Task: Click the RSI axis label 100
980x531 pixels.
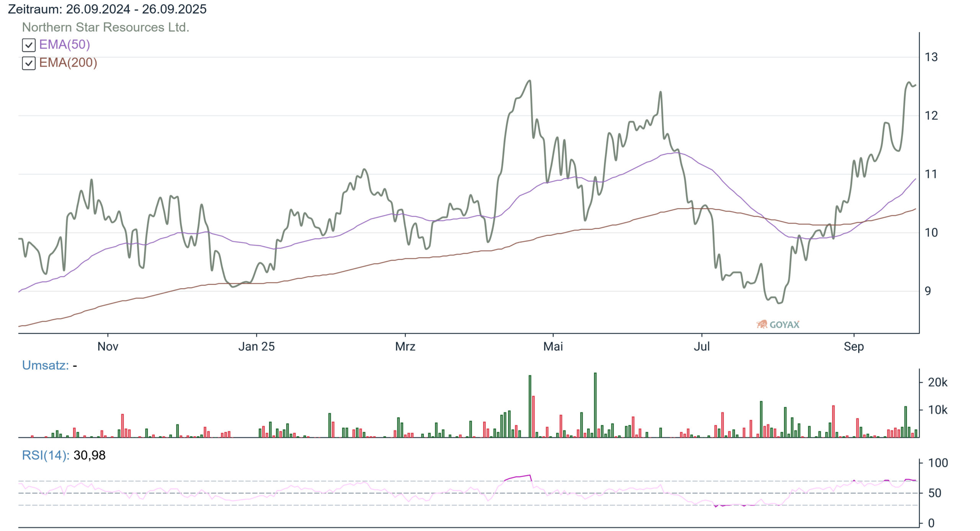Action: (938, 463)
